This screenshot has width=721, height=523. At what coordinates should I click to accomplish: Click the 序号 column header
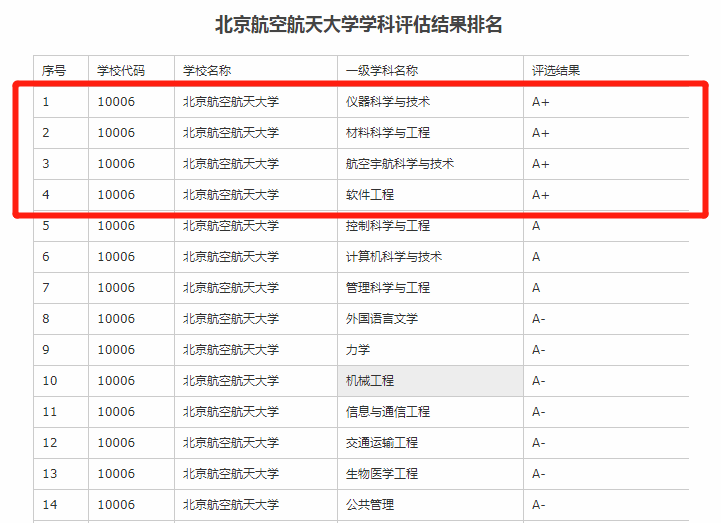point(54,71)
